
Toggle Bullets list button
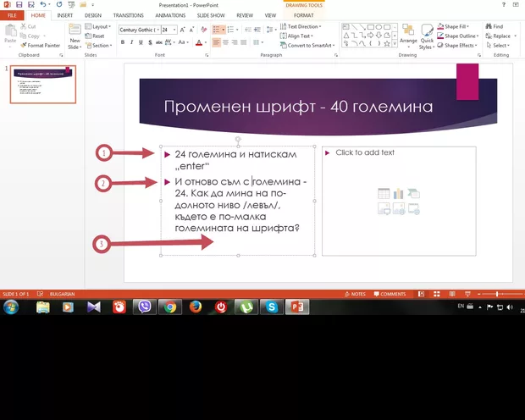216,30
